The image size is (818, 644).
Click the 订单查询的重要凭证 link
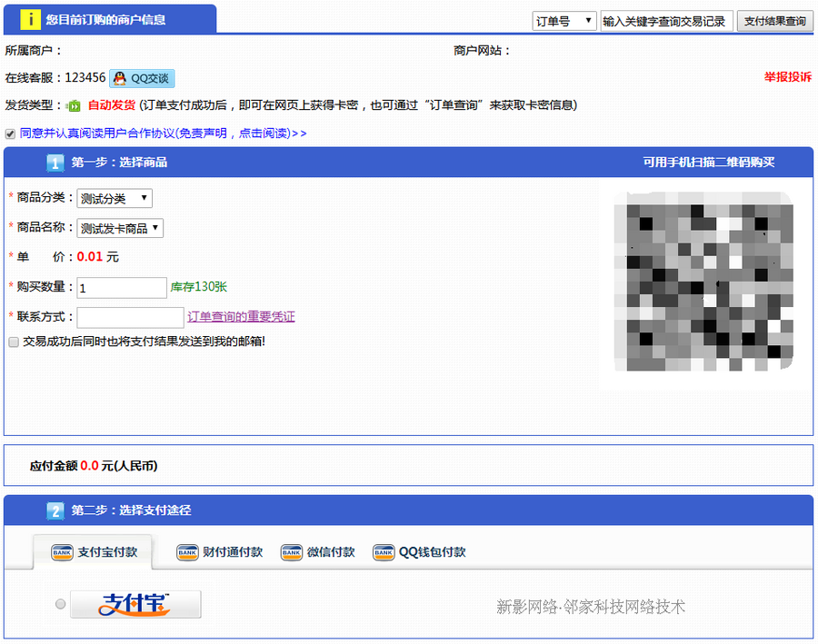(x=241, y=316)
